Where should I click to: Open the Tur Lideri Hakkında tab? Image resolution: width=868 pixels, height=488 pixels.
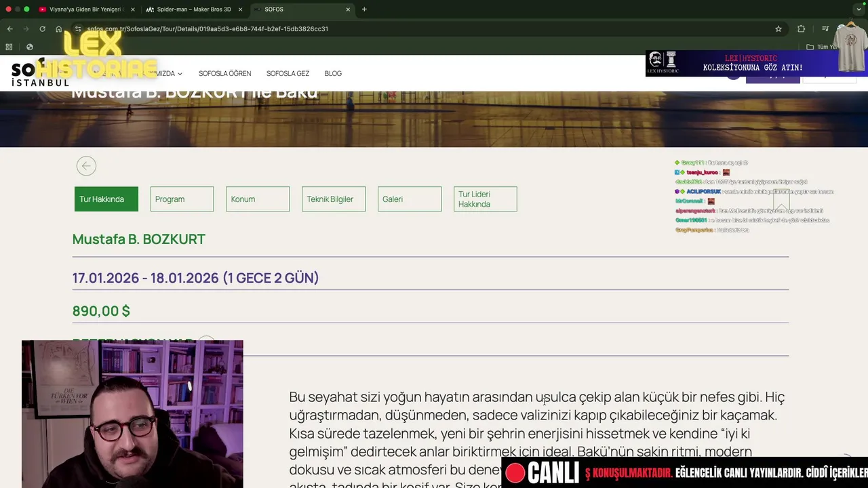pos(486,199)
